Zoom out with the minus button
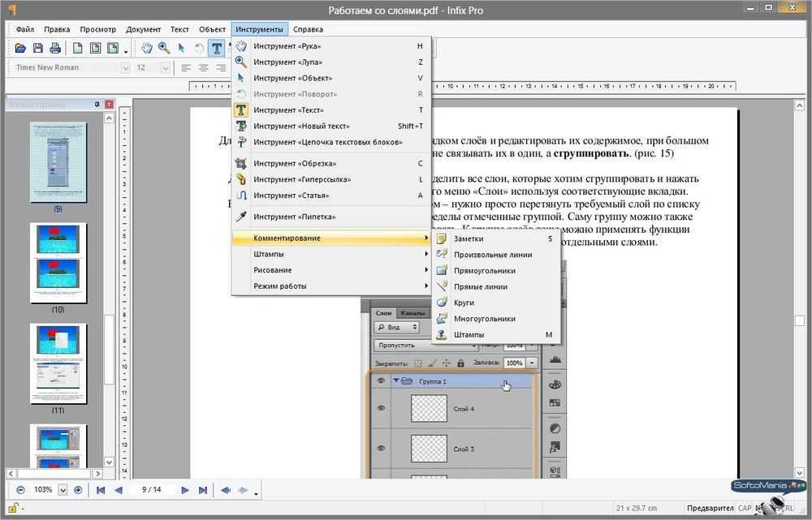 pyautogui.click(x=20, y=490)
